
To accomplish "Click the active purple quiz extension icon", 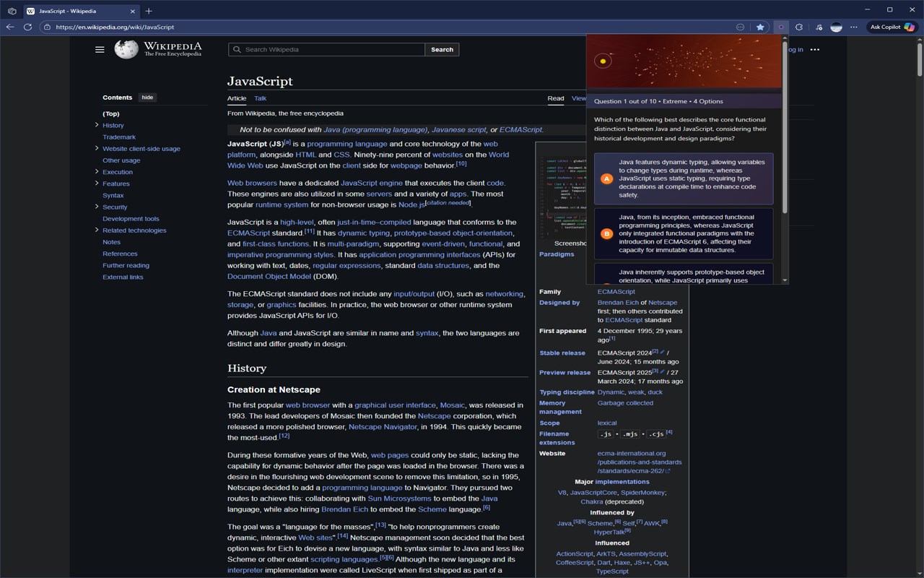I will coord(780,27).
